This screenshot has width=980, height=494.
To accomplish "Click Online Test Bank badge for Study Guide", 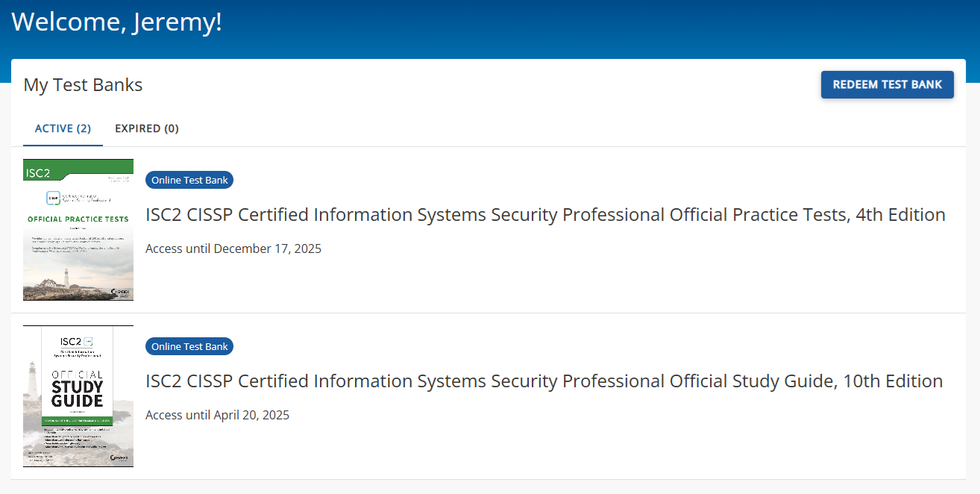I will [189, 346].
